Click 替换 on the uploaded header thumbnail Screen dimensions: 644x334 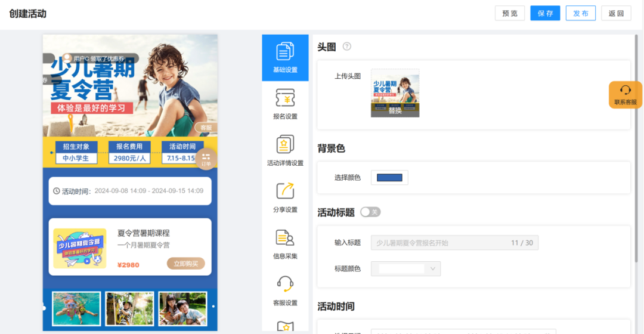395,110
